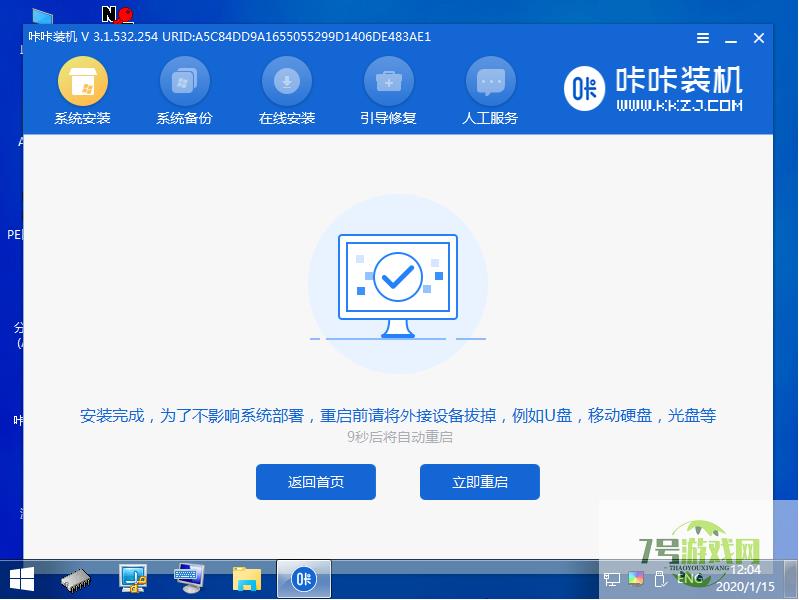This screenshot has height=600, width=799.
Task: Click the monitor checkmark illustration
Action: (x=398, y=284)
